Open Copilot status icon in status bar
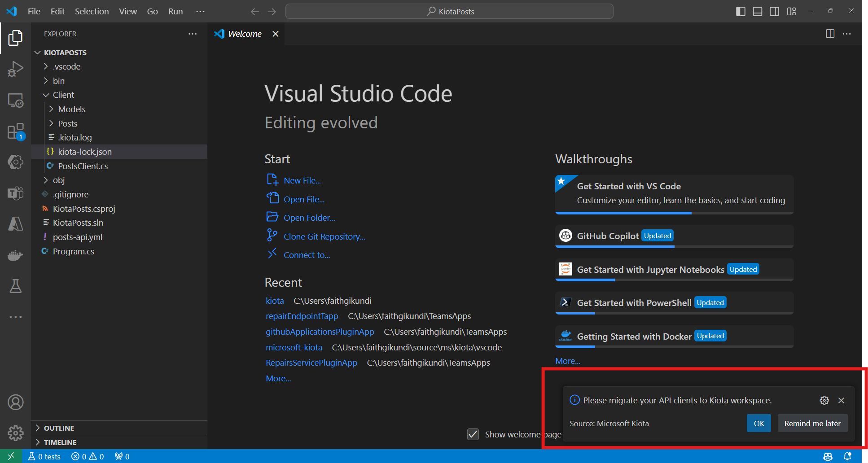The image size is (868, 463). pyautogui.click(x=828, y=456)
